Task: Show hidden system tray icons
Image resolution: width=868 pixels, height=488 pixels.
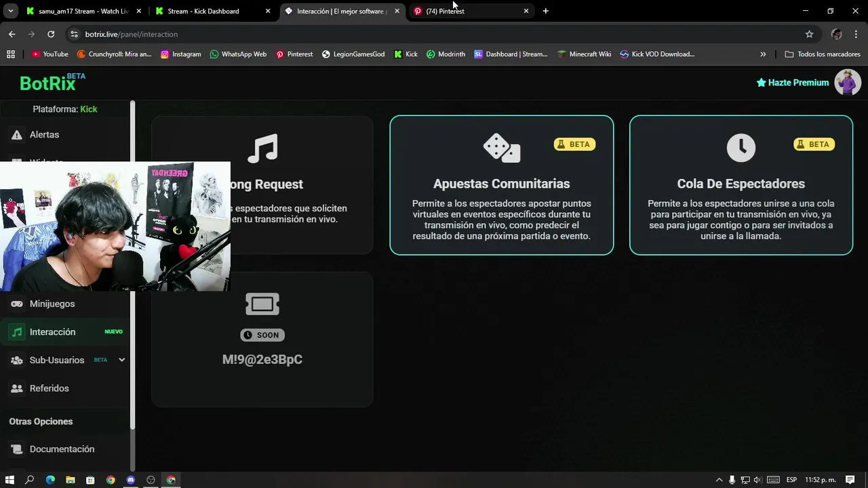Action: click(x=719, y=480)
